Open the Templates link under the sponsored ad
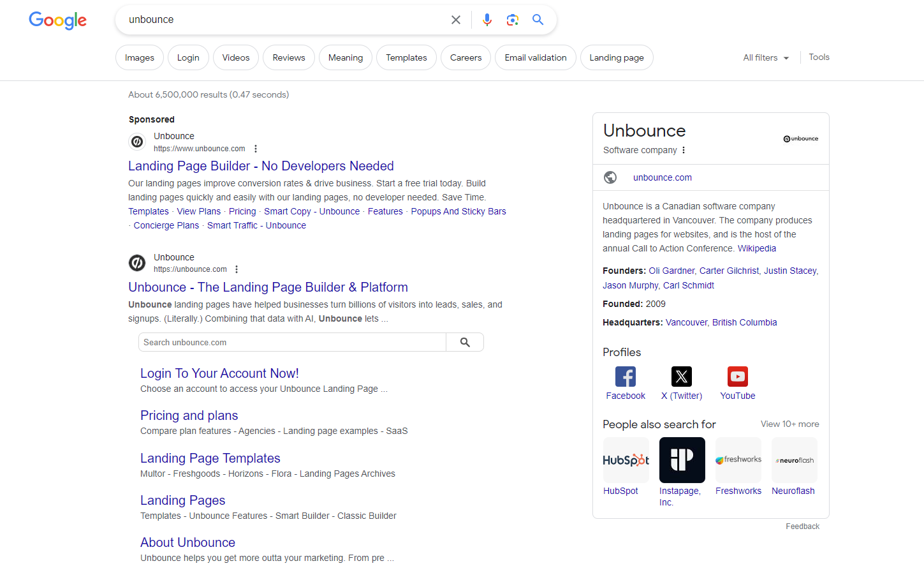This screenshot has height=575, width=924. coord(149,211)
